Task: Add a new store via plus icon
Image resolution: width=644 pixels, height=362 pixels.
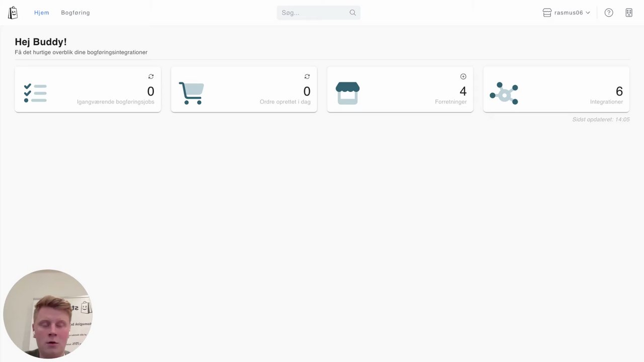Action: coord(463,76)
